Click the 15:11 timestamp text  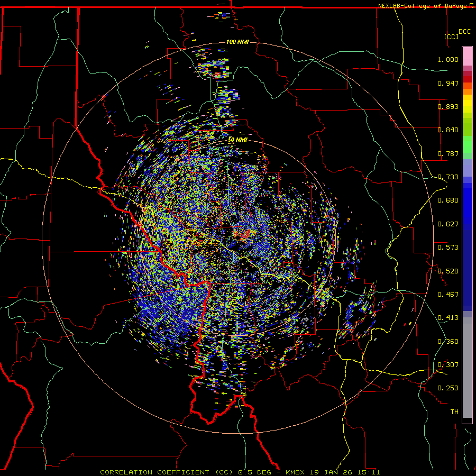368,472
